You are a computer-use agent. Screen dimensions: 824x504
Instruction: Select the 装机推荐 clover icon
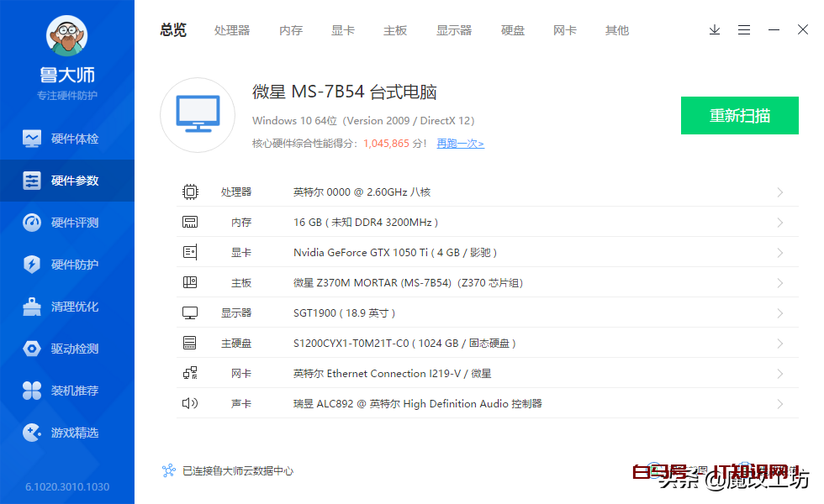coord(32,391)
